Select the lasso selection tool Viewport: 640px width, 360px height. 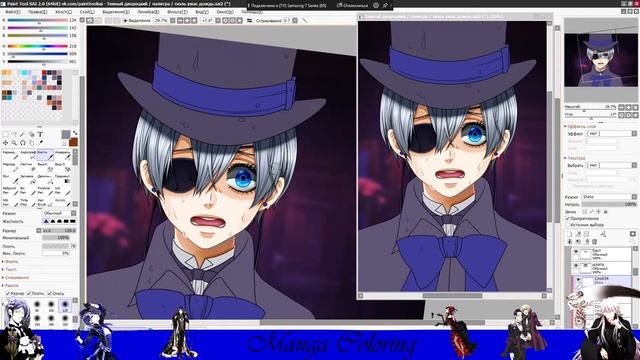[x=14, y=134]
